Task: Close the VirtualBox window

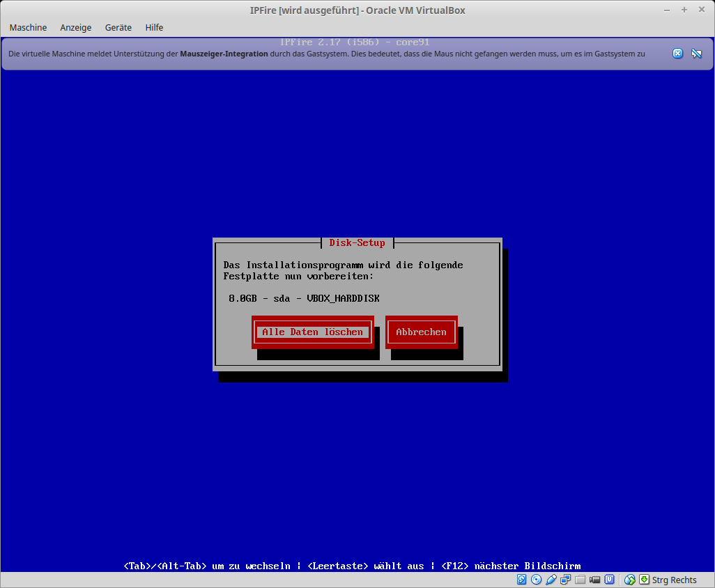Action: click(x=701, y=10)
